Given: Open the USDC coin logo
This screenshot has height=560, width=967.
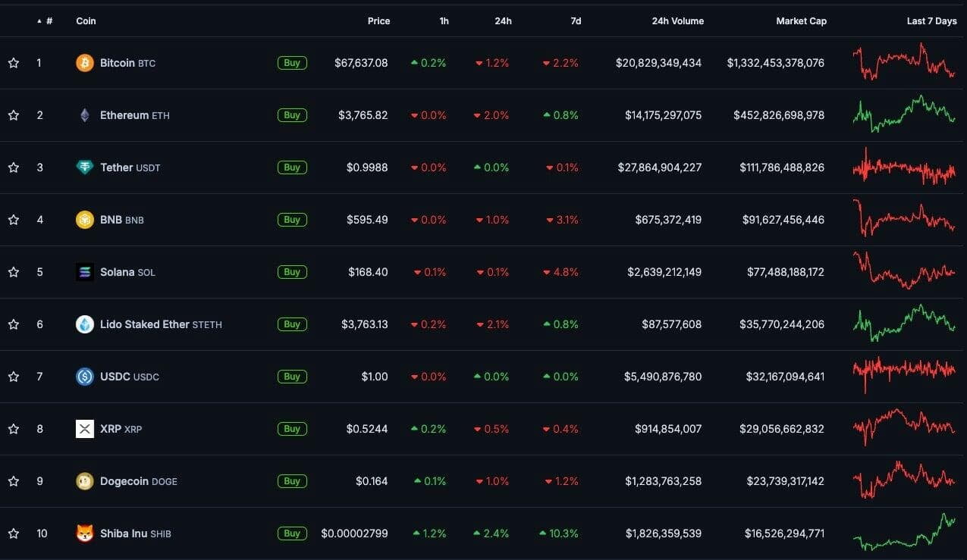Looking at the screenshot, I should (x=85, y=377).
